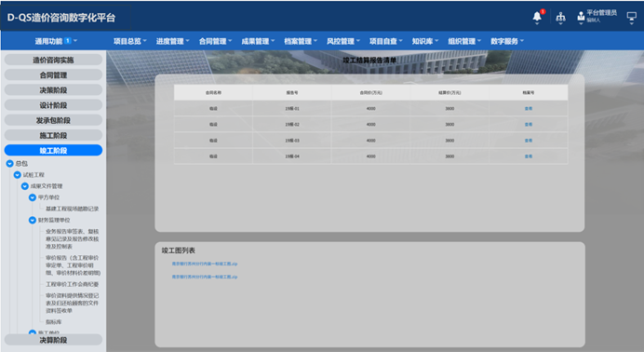Screen dimensions: 644x352
Task: Select 发承包阶段 in the sidebar
Action: (53, 120)
